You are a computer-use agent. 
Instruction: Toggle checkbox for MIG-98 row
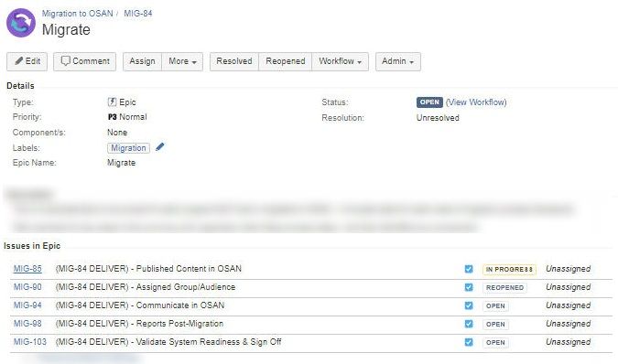click(x=469, y=324)
